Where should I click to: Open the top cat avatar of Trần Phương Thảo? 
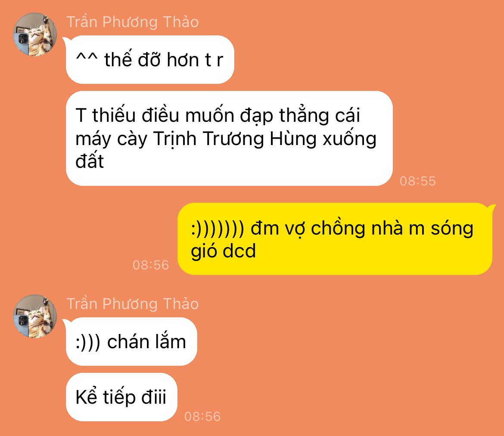tap(35, 34)
